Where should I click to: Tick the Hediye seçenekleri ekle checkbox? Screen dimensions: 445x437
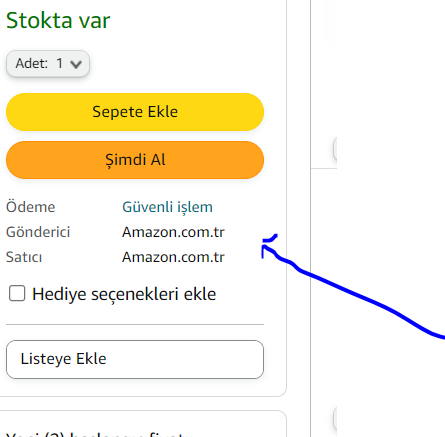[x=17, y=293]
